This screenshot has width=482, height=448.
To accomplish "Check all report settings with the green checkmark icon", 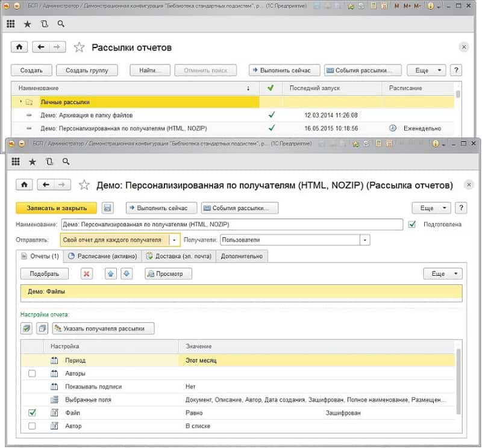I will [x=27, y=328].
